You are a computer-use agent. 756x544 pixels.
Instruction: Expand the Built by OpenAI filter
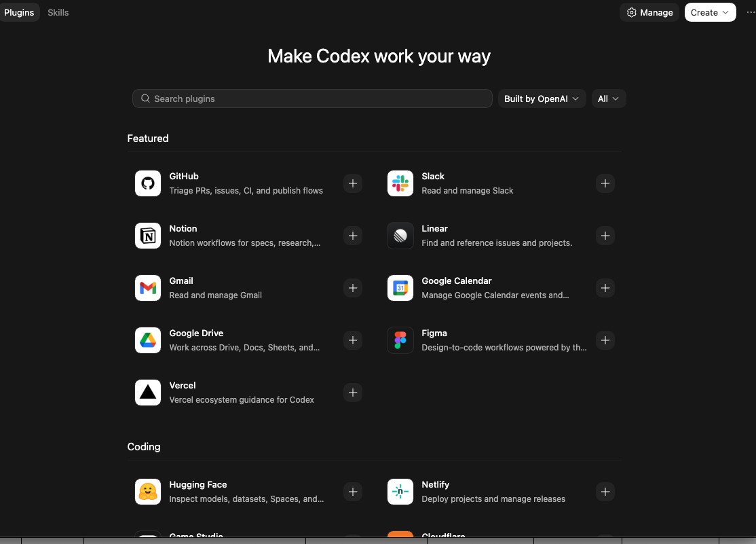542,98
